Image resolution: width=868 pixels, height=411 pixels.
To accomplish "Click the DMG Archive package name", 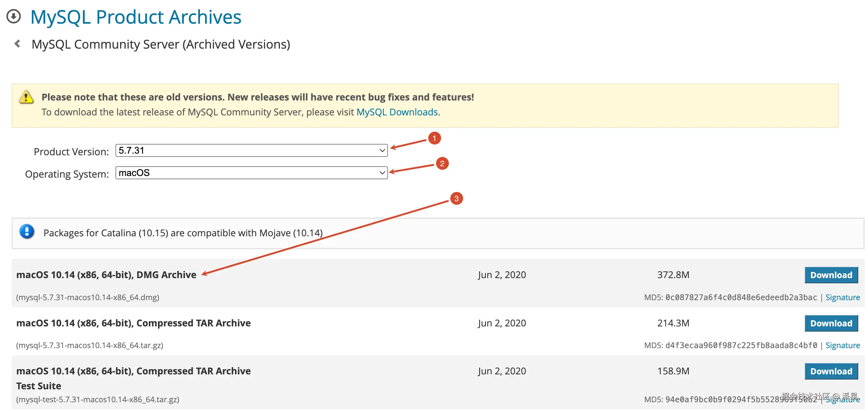I will 106,275.
